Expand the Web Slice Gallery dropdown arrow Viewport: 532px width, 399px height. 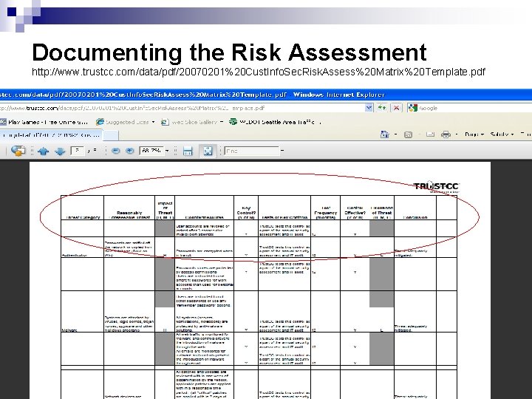click(x=221, y=122)
